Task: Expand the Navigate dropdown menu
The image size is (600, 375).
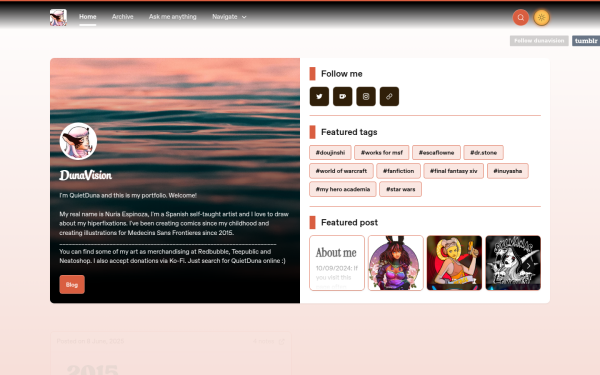Action: 229,17
